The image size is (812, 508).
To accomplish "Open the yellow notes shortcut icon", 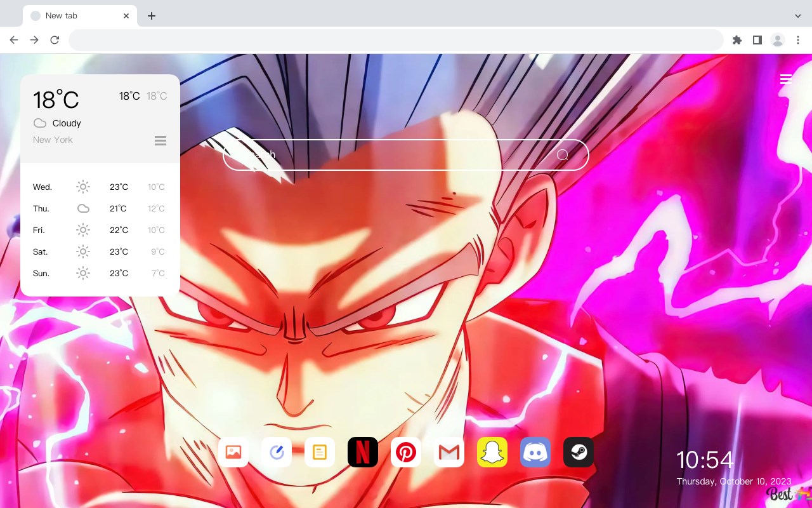I will (x=320, y=452).
